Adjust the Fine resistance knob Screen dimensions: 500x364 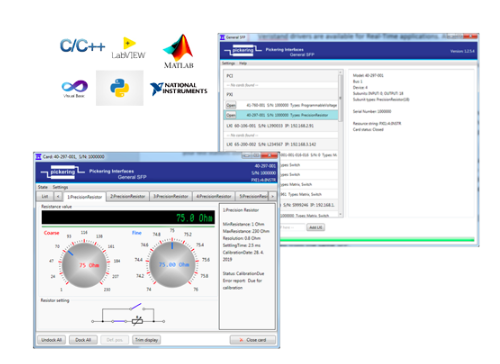click(172, 264)
